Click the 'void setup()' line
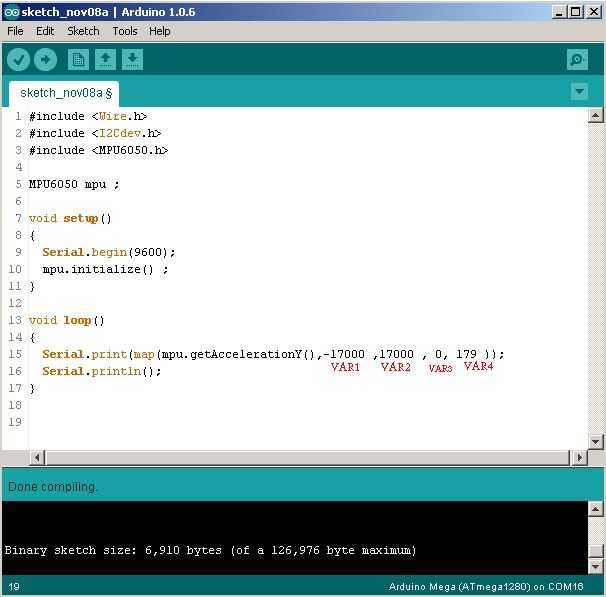This screenshot has width=606, height=597. pyautogui.click(x=70, y=218)
